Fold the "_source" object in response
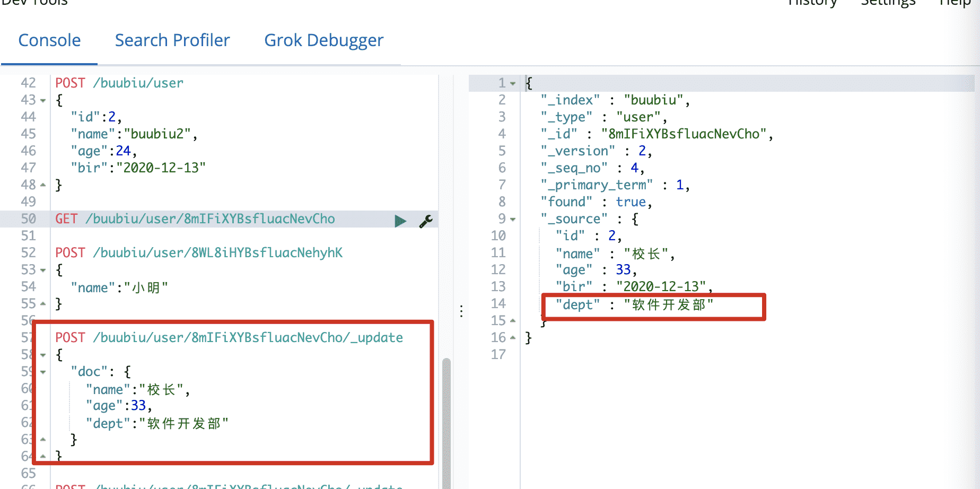The width and height of the screenshot is (980, 489). coord(513,220)
